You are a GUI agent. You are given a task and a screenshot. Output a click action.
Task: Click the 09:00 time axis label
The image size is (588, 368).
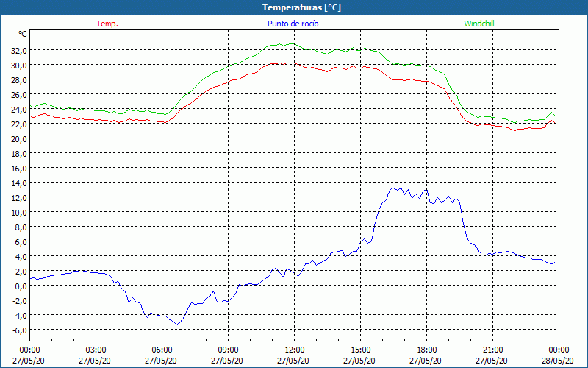point(228,350)
